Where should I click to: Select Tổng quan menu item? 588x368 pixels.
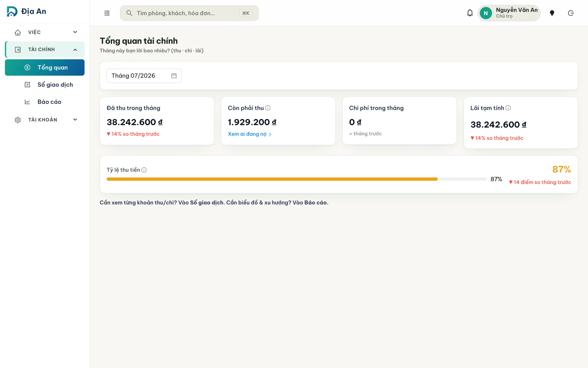coord(45,67)
